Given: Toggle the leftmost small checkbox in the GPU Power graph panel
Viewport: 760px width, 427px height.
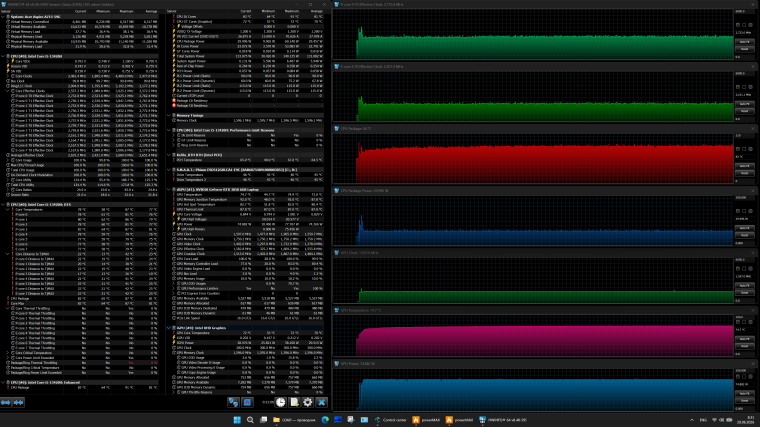Looking at the screenshot, I should [738, 377].
